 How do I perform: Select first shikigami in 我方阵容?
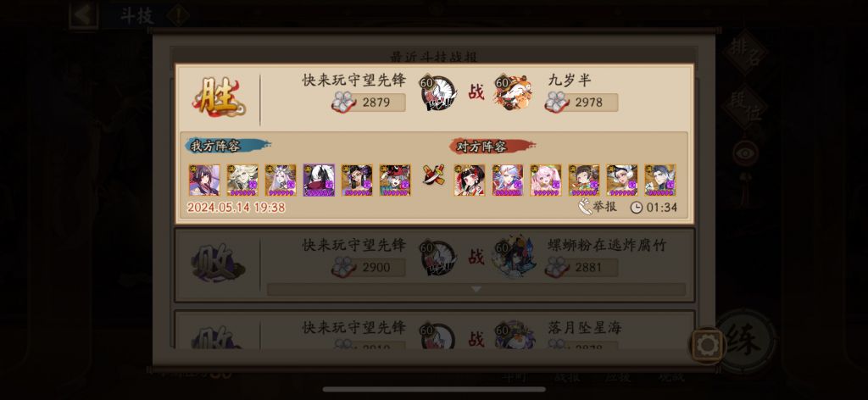point(204,180)
